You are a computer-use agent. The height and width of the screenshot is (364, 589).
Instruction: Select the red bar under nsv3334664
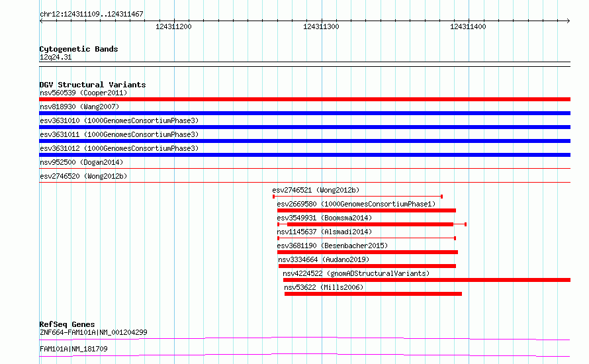367,266
